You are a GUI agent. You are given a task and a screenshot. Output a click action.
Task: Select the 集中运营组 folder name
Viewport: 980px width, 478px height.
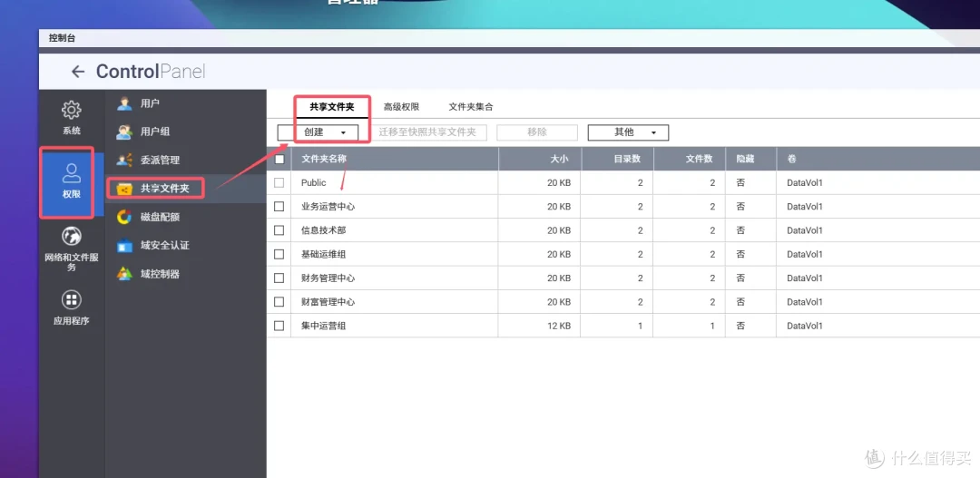(324, 326)
